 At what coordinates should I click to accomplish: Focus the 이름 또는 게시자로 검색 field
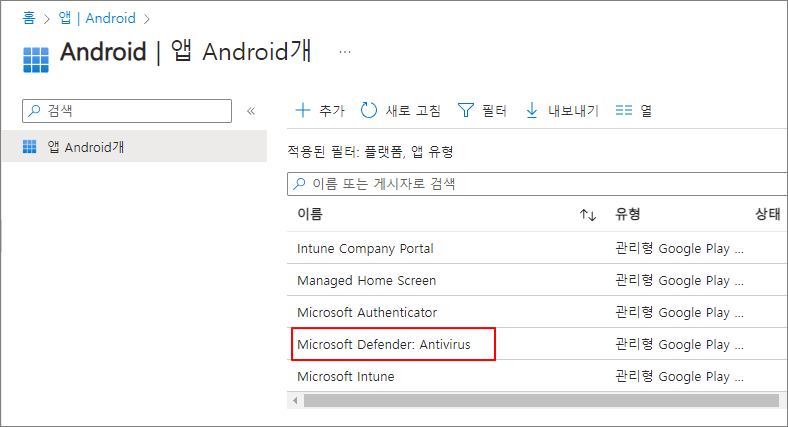(x=537, y=184)
